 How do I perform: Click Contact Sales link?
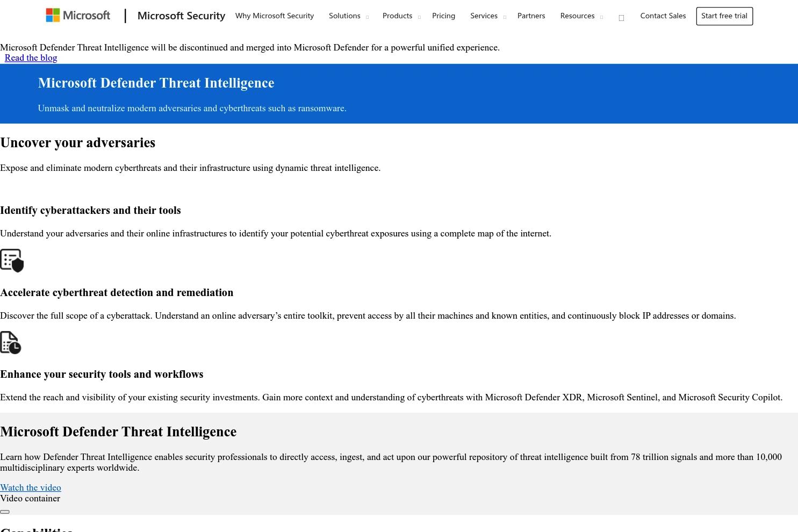pyautogui.click(x=663, y=16)
